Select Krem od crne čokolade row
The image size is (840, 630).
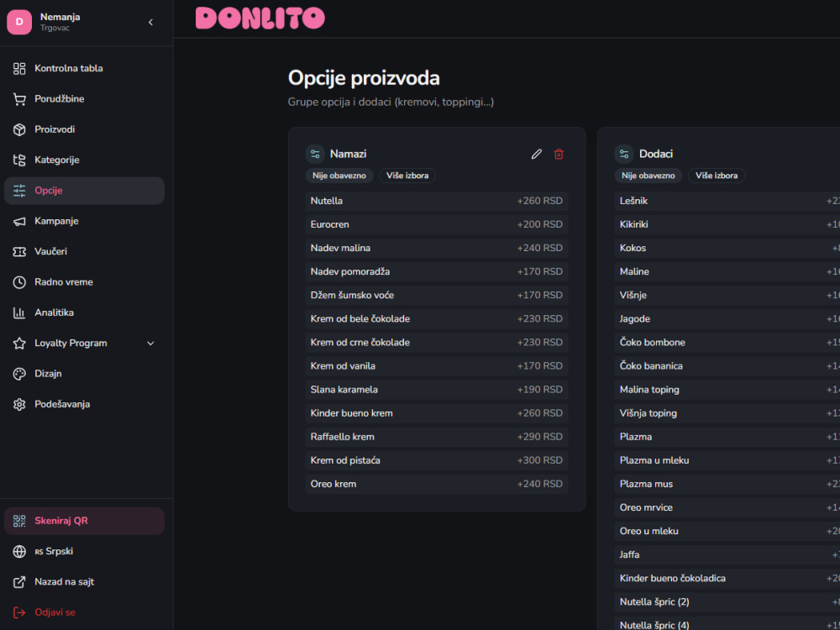point(437,343)
